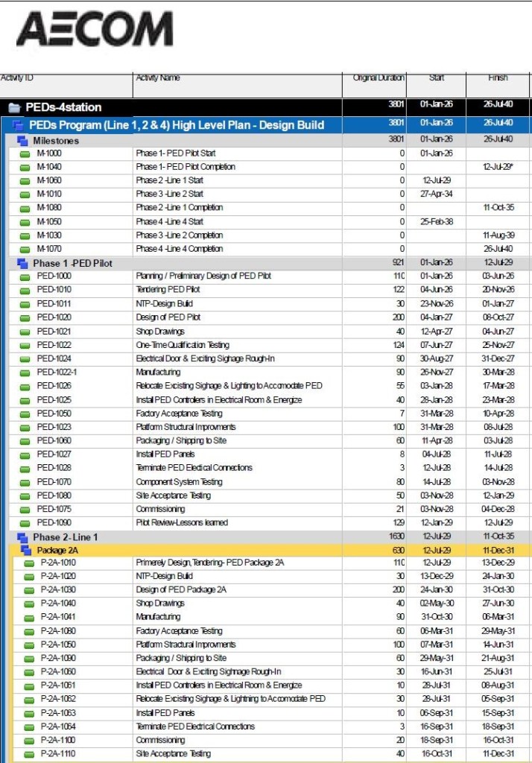Click the WBS icon beside Phase 2- Line 1

[x=22, y=537]
